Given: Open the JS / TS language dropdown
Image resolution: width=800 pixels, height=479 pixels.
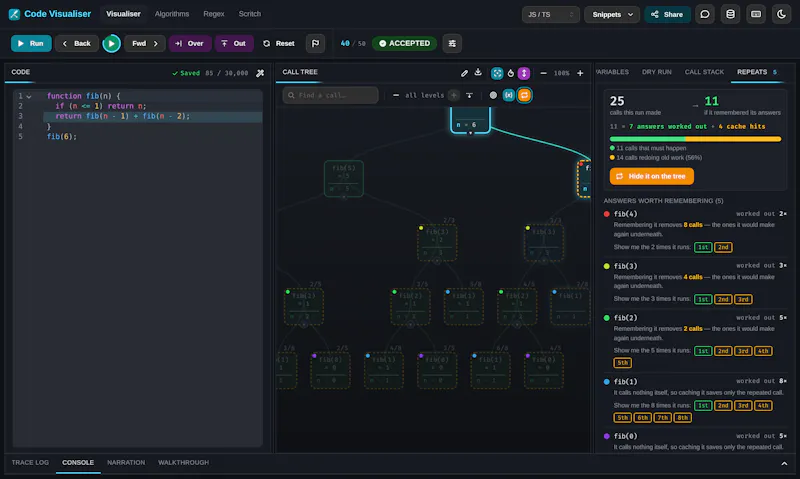Looking at the screenshot, I should click(x=550, y=14).
